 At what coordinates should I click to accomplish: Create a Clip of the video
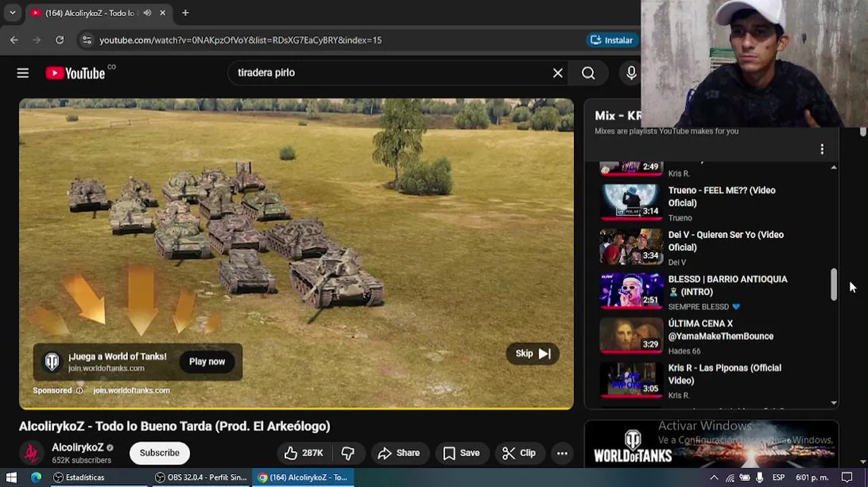(519, 453)
